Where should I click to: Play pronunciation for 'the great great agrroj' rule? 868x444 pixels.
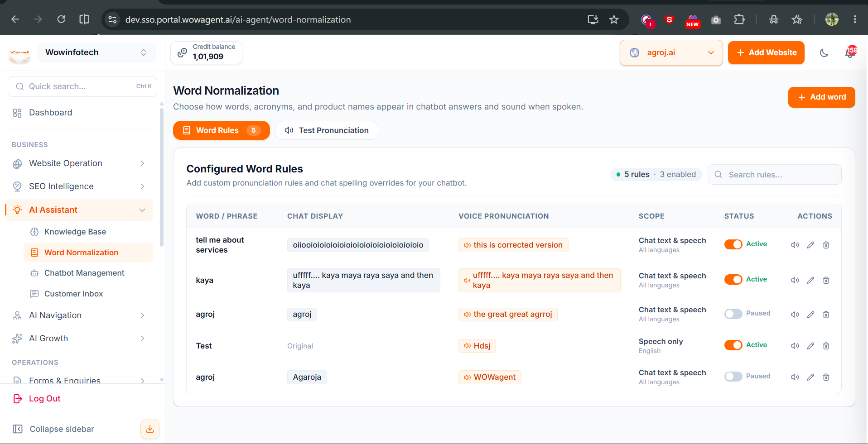[x=795, y=315]
